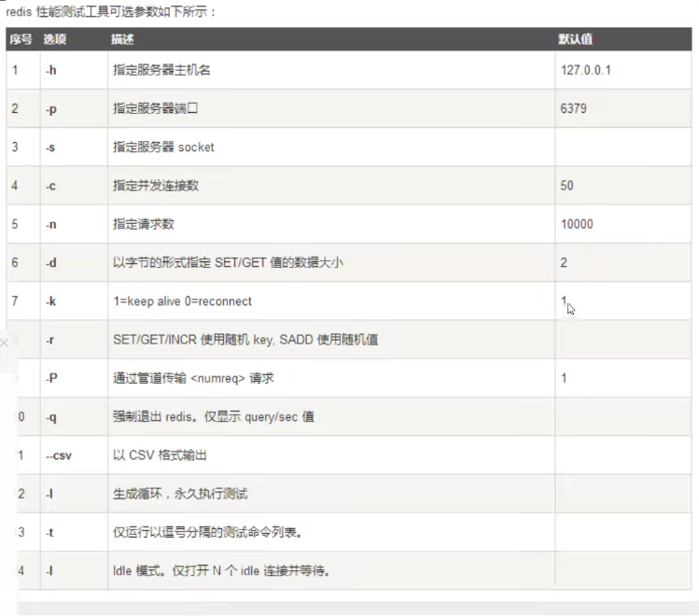Viewport: 699px width, 616px height.
Task: Click row number 5 in the -n row
Action: pos(15,224)
